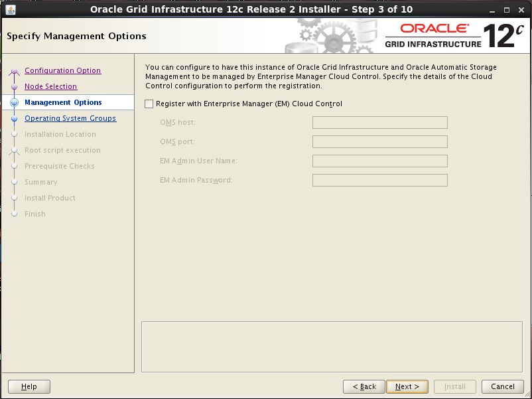Click the Finish step label
532x399 pixels.
click(x=35, y=214)
